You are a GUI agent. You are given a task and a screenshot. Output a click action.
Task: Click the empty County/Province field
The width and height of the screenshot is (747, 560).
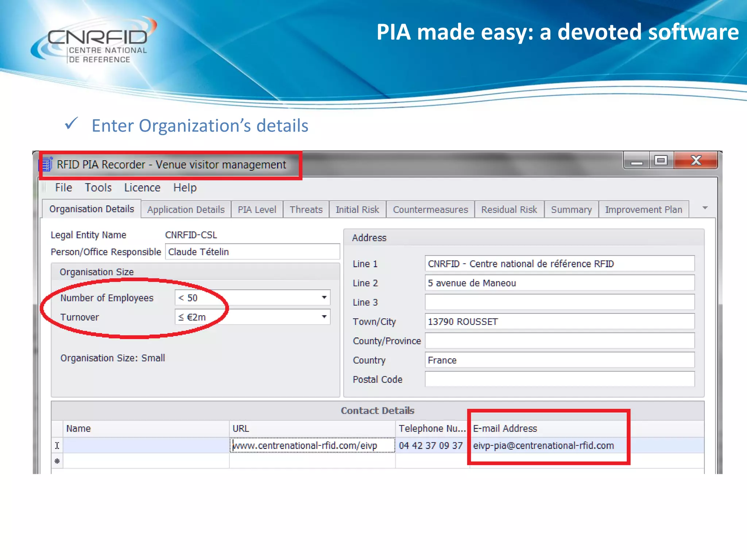click(x=560, y=341)
